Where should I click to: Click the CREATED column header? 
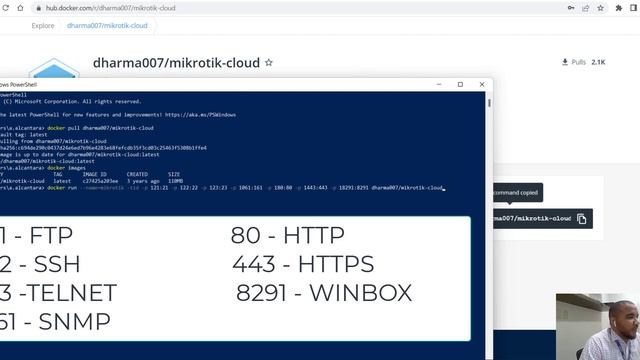(x=137, y=174)
